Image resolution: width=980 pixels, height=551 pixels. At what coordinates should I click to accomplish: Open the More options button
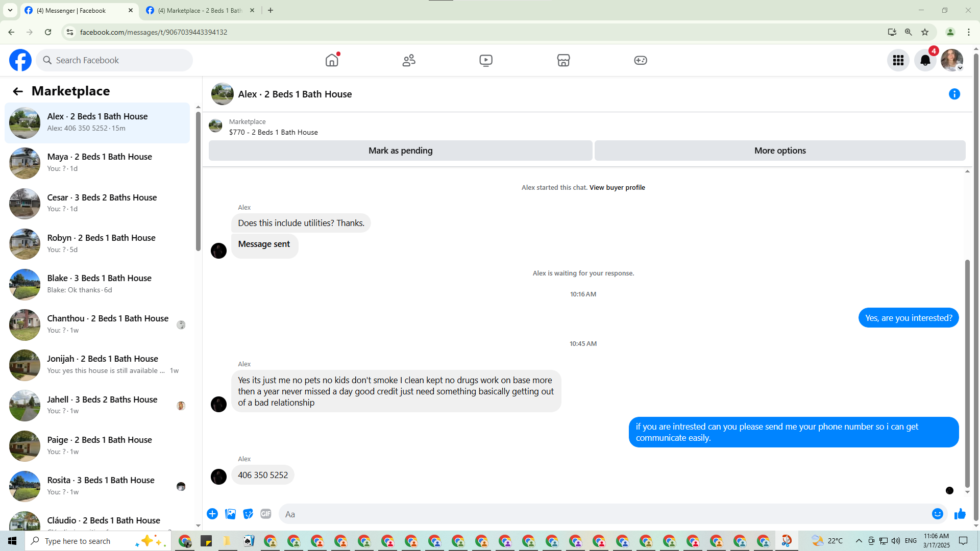point(780,151)
